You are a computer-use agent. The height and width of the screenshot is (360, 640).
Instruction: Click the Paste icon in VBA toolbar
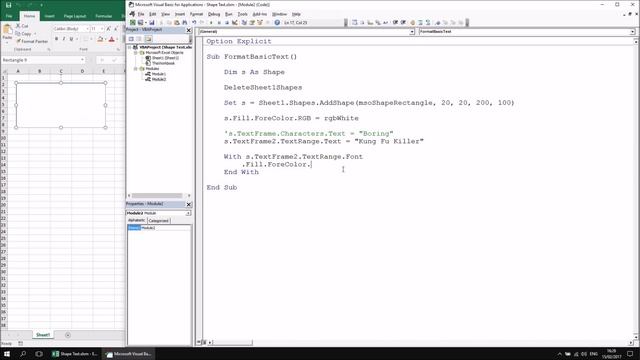tap(177, 22)
